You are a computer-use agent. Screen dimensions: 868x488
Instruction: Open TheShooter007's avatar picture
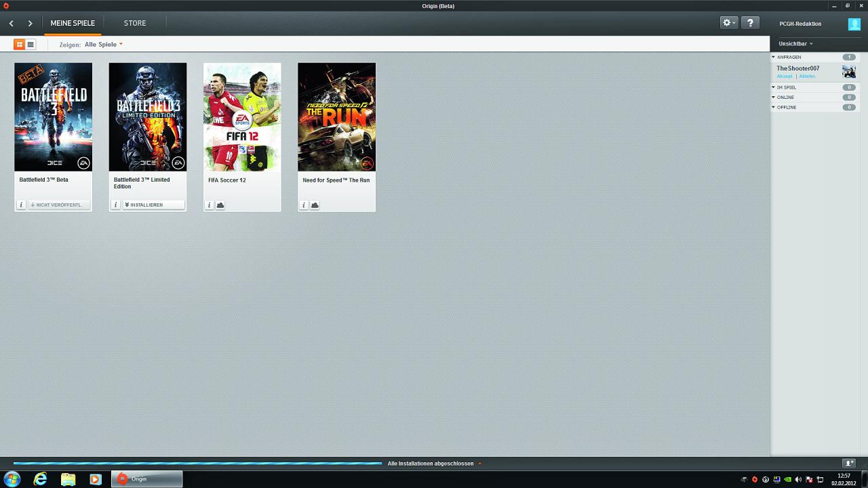[x=849, y=72]
